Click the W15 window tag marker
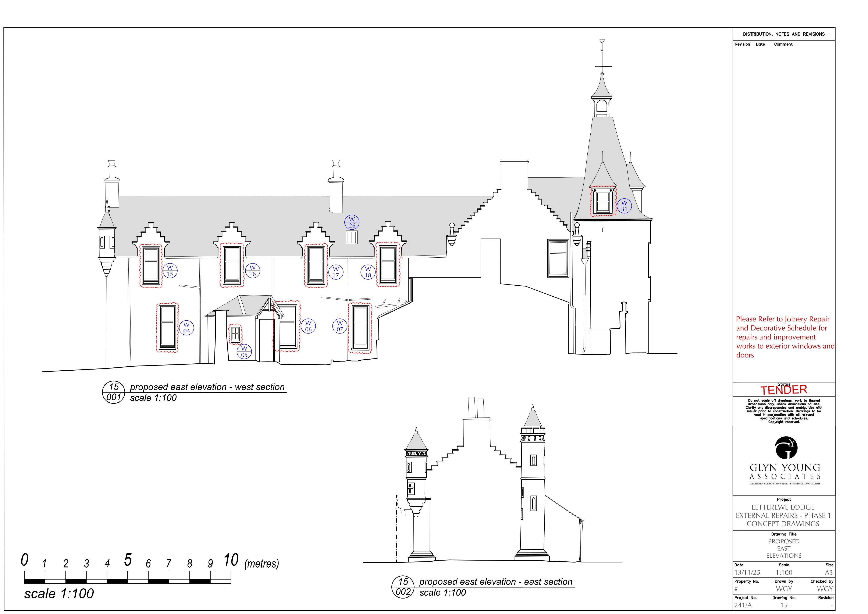 (x=170, y=271)
